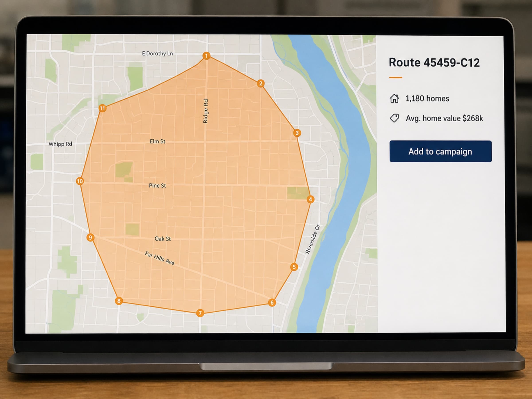Click the "1,180 homes" text
532x399 pixels.
[427, 99]
